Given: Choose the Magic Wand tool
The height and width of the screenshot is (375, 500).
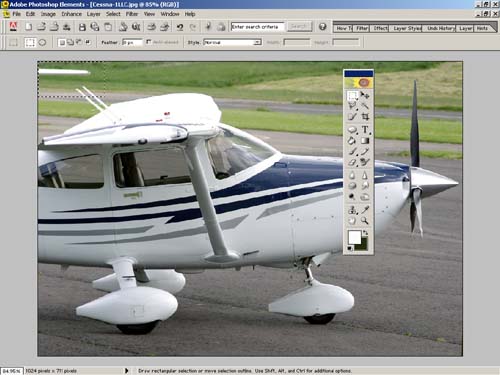Looking at the screenshot, I should coord(365,106).
